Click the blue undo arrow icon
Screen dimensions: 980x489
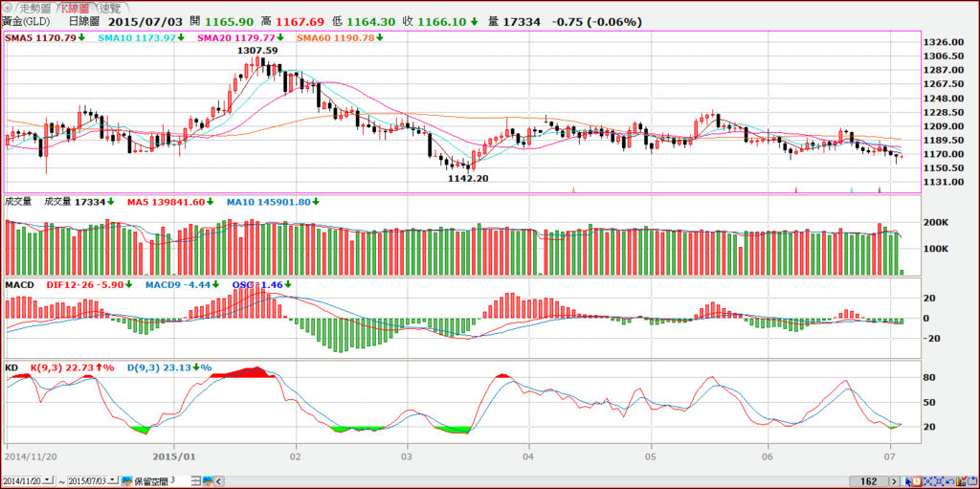(950, 481)
